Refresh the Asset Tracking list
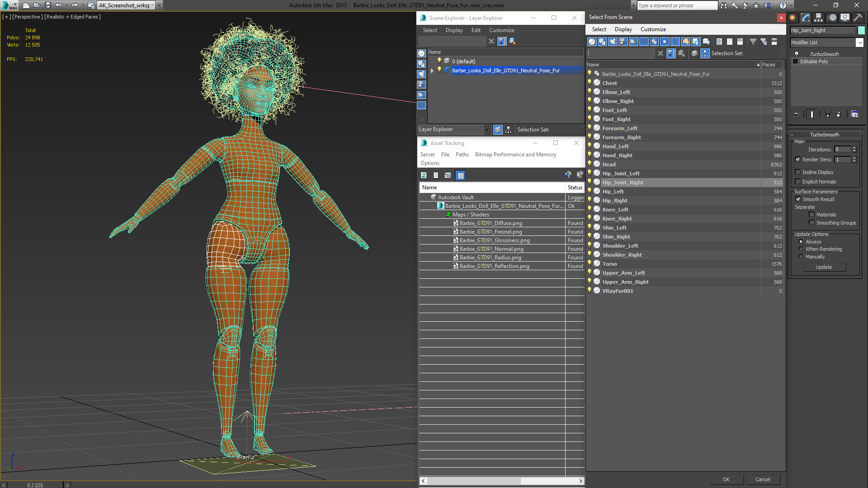The height and width of the screenshot is (488, 868). click(x=424, y=175)
